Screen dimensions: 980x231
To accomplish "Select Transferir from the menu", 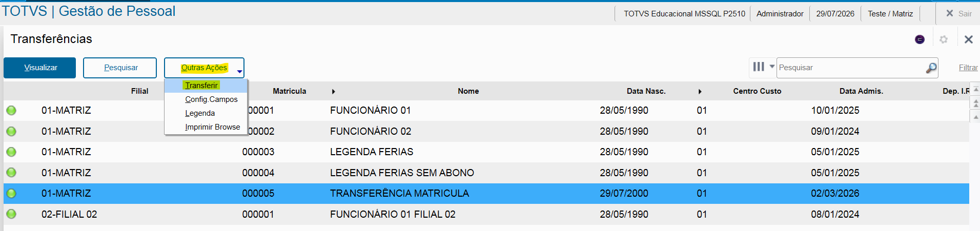I will pyautogui.click(x=201, y=86).
